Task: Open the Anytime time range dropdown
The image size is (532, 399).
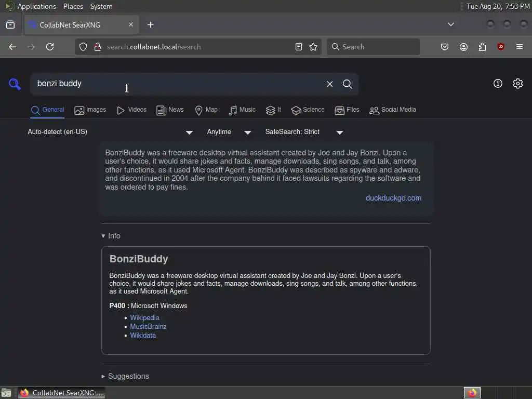Action: (x=229, y=132)
